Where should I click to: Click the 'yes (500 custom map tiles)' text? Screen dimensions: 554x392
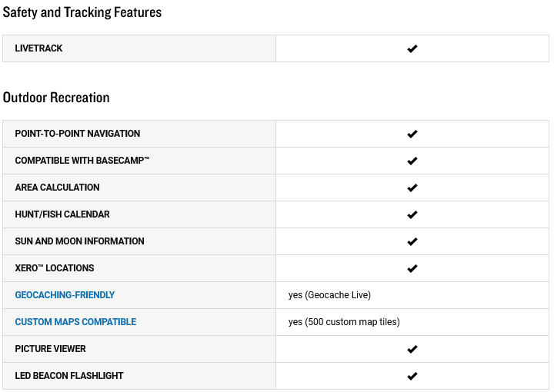coord(344,322)
